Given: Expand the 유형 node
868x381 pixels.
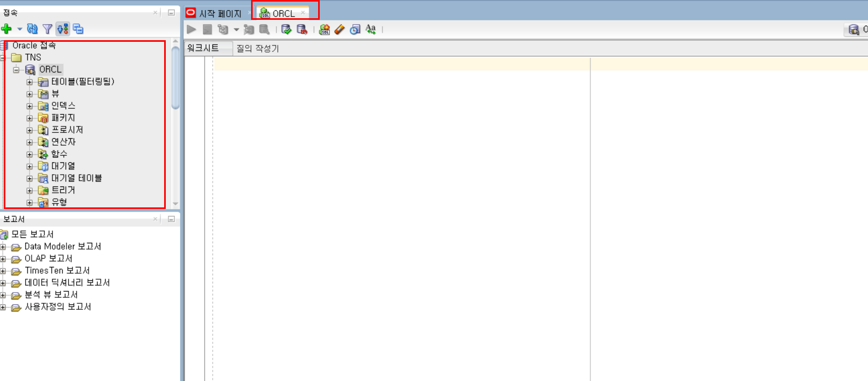Looking at the screenshot, I should (x=30, y=203).
